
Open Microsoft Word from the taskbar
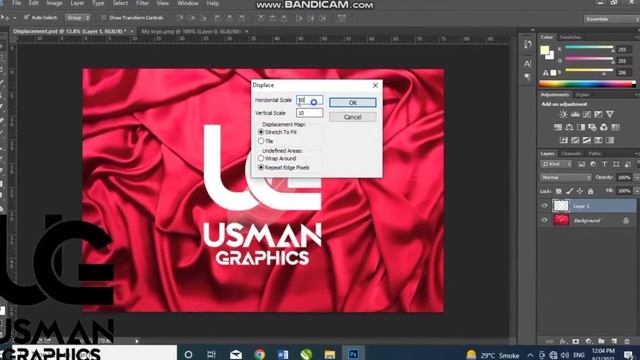[283, 354]
